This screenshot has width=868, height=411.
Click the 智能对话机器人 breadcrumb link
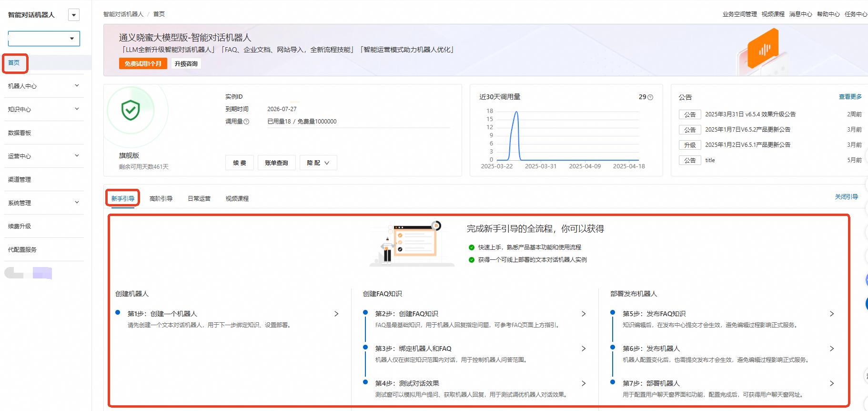123,14
